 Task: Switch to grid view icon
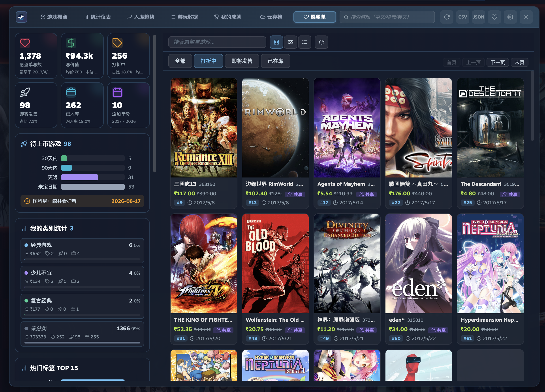(x=276, y=42)
